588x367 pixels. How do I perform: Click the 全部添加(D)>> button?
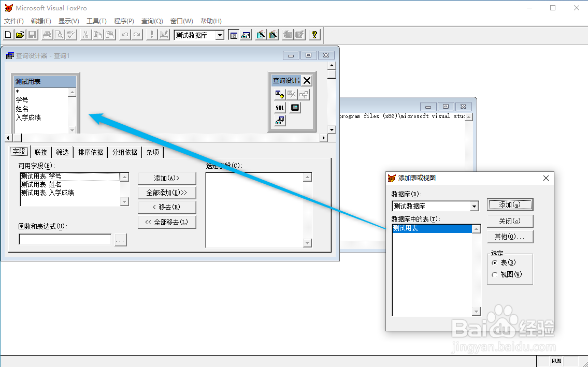(167, 193)
